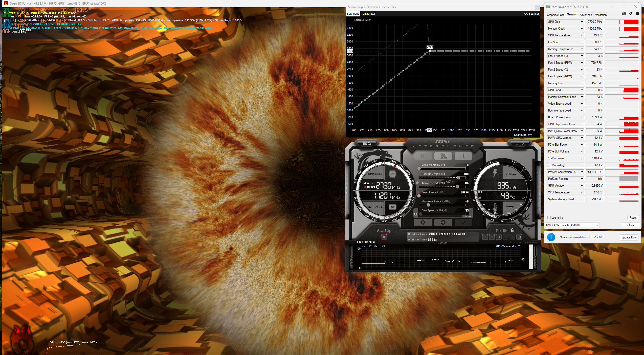
Task: Enable the Log to file checkbox
Action: pyautogui.click(x=549, y=218)
